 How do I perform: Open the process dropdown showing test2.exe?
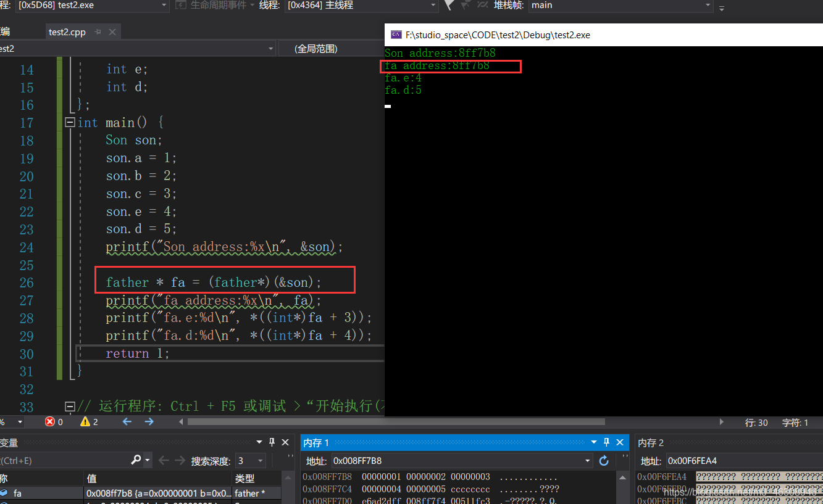click(x=93, y=6)
